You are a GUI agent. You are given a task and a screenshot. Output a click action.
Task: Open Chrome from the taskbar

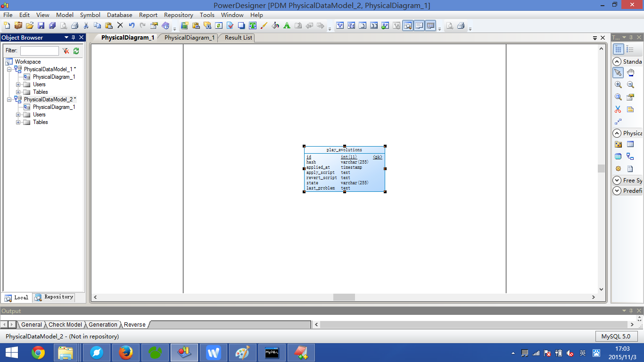click(x=38, y=353)
